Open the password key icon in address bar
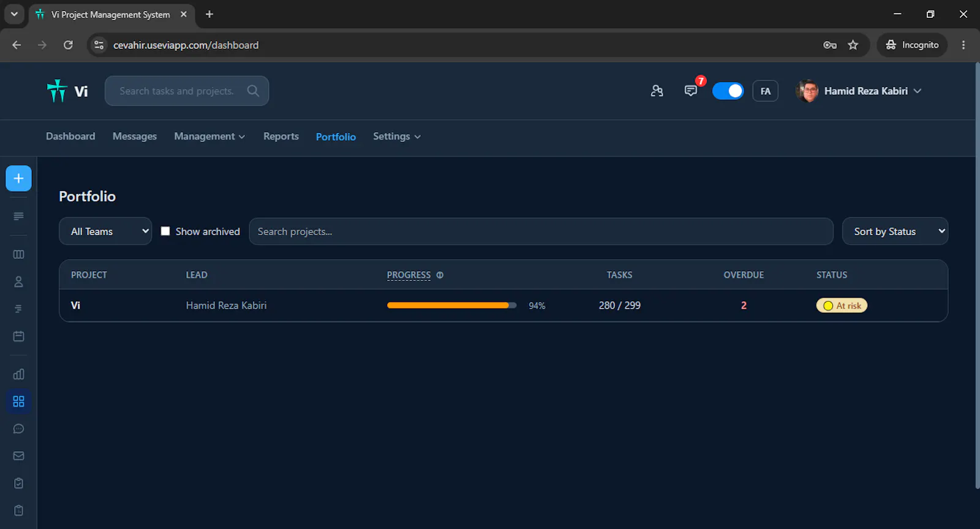 [x=829, y=45]
